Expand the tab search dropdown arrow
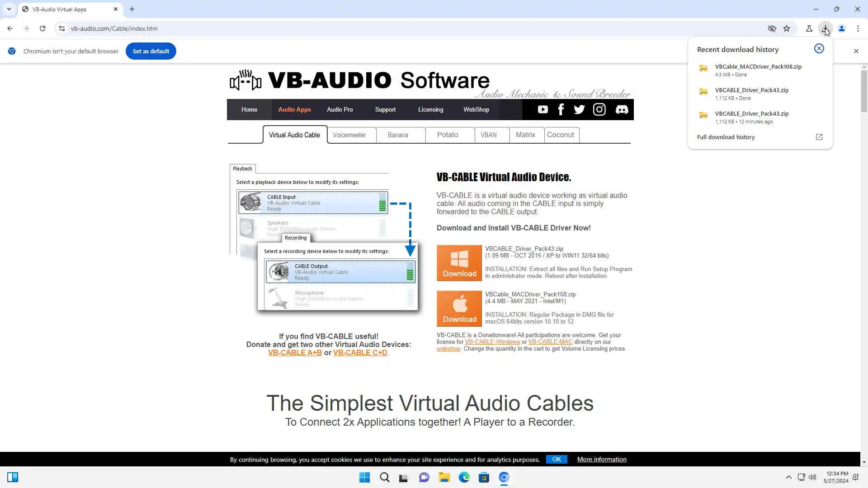Viewport: 868px width, 488px height. 9,9
